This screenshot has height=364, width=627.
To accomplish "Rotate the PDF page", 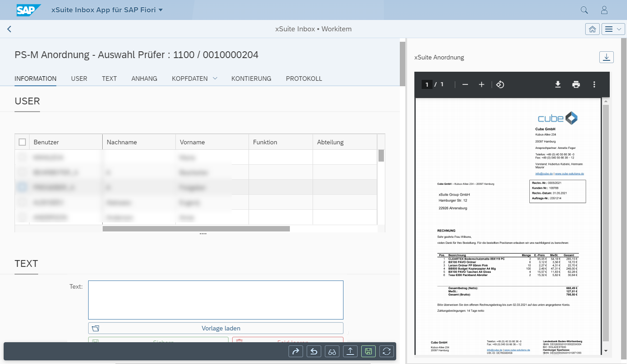I will pyautogui.click(x=500, y=84).
